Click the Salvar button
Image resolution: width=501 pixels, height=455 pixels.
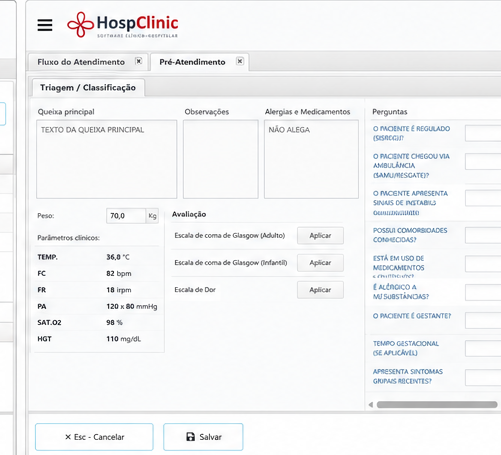point(203,437)
